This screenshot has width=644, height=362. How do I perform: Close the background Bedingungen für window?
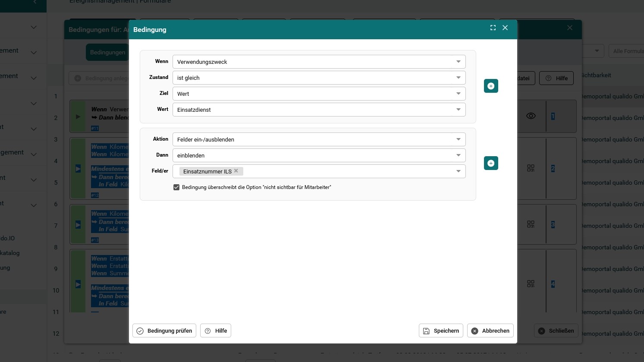click(570, 28)
